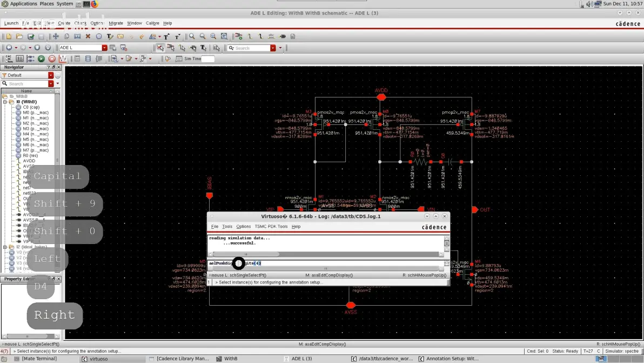Open the Navigator Search dropdown arrow
The image size is (644, 363).
click(51, 84)
